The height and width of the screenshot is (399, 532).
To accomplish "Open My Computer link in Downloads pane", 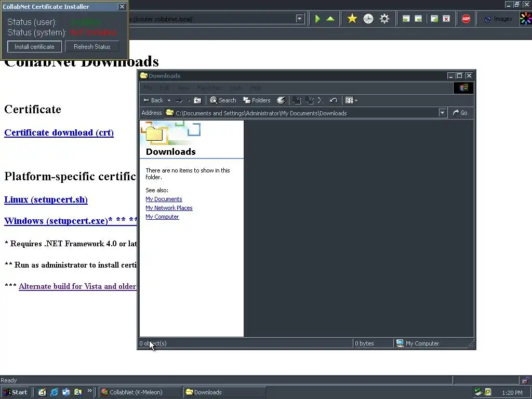I will coord(162,217).
